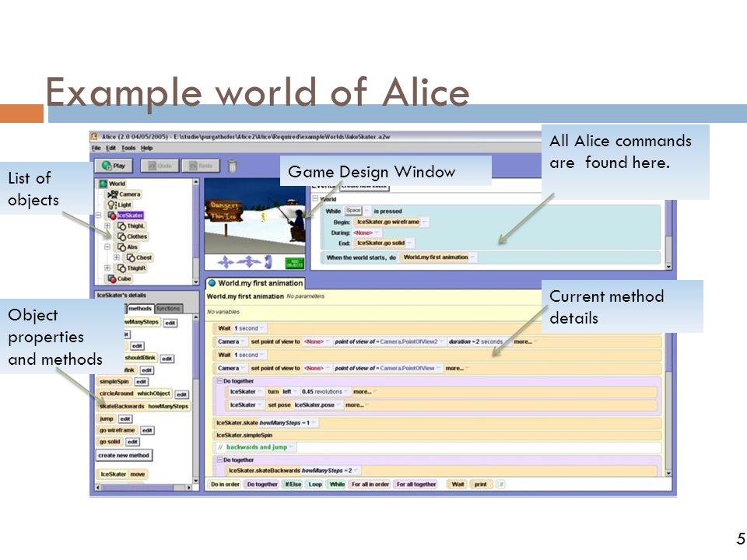Click the greyed Undo button
The image size is (747, 560).
(160, 166)
